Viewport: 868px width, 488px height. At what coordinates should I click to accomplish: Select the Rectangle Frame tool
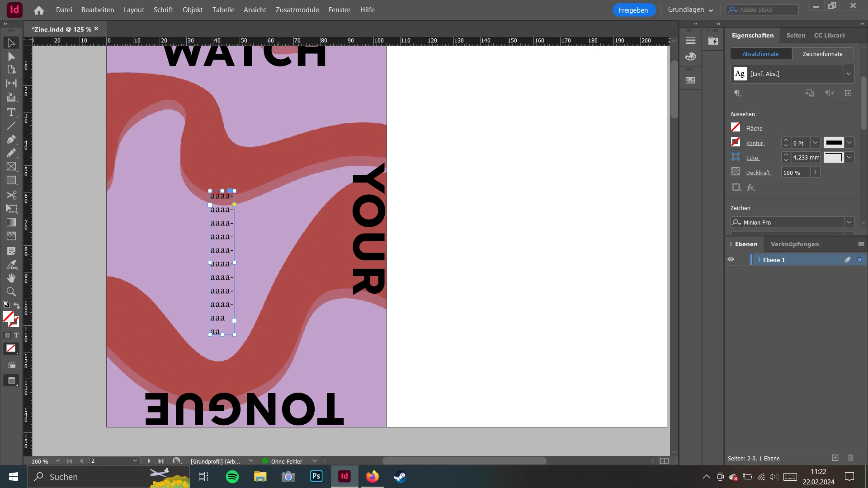point(11,167)
